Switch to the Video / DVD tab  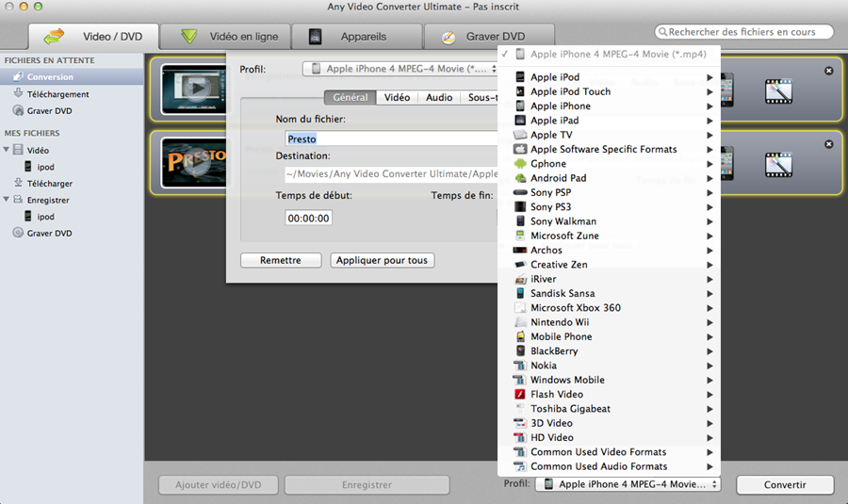pos(93,37)
